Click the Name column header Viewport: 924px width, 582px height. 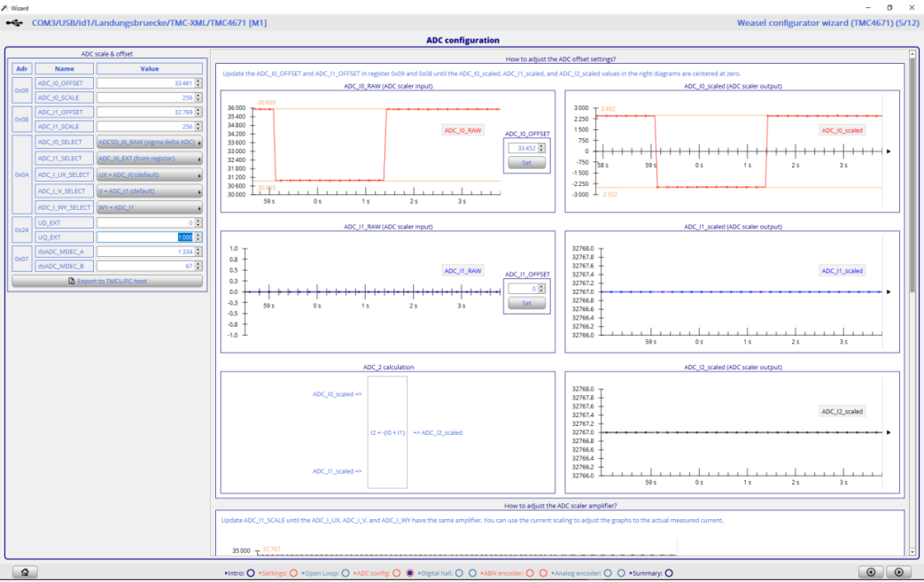65,69
